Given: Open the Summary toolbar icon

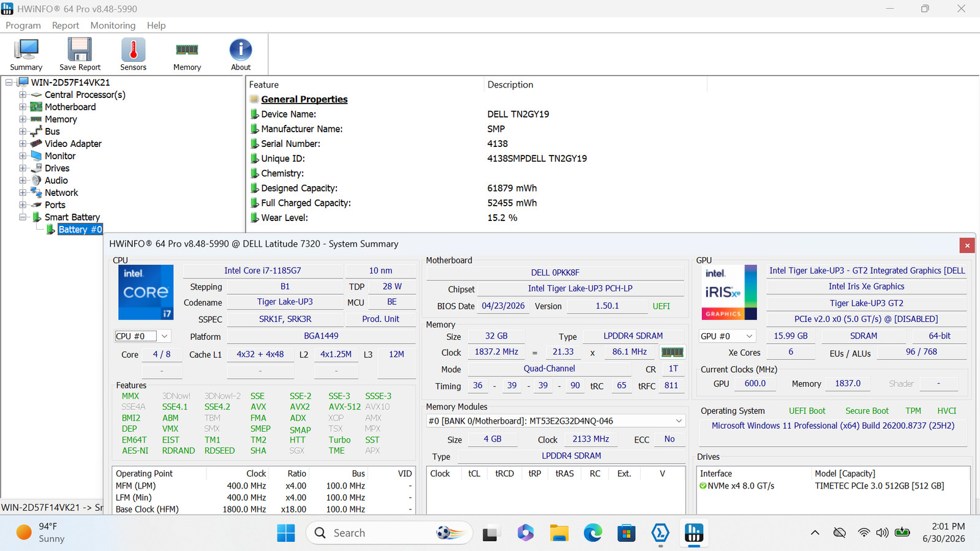Looking at the screenshot, I should coord(26,54).
